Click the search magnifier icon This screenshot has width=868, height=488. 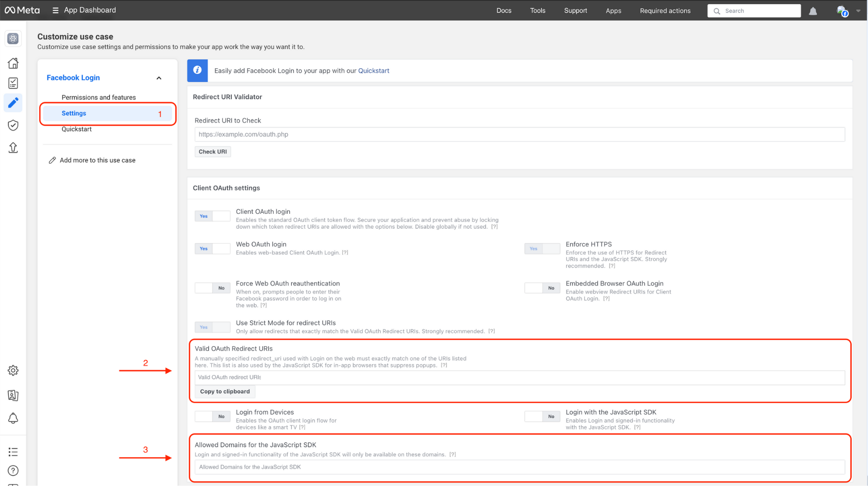[717, 11]
